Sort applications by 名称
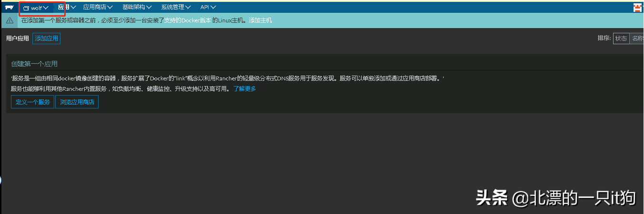The height and width of the screenshot is (214, 644). click(637, 39)
